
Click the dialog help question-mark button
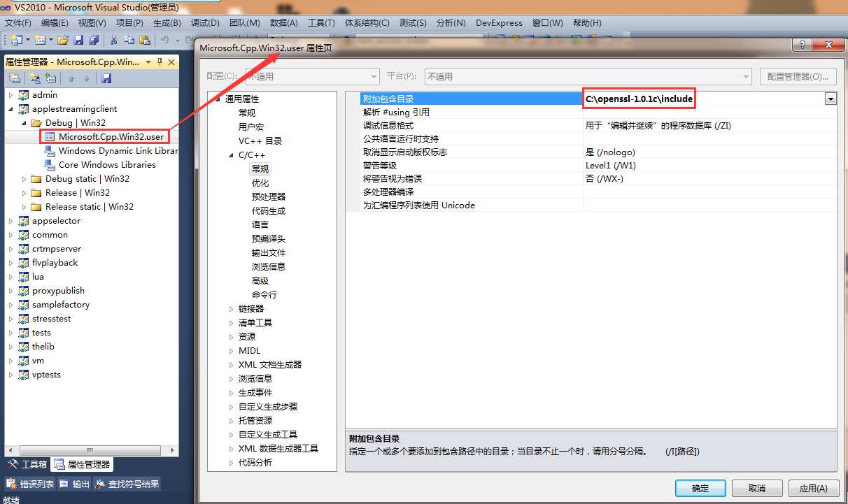click(802, 45)
